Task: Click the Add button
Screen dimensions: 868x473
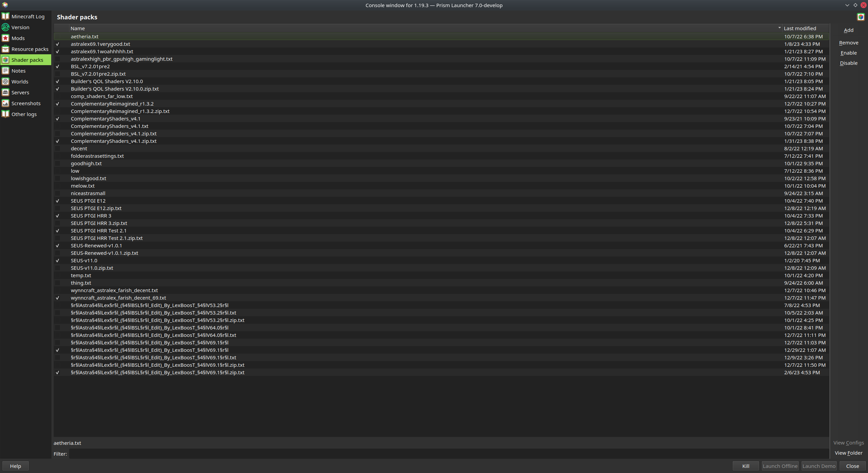Action: coord(849,30)
